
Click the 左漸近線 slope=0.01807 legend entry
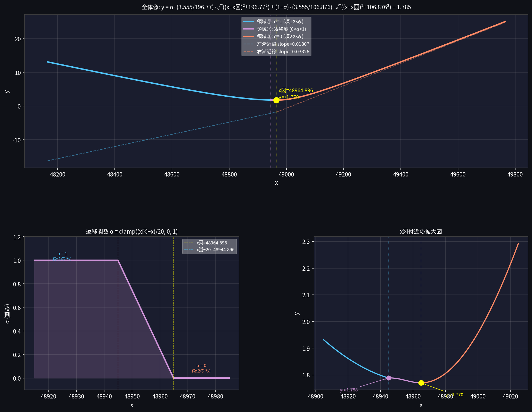(x=283, y=44)
